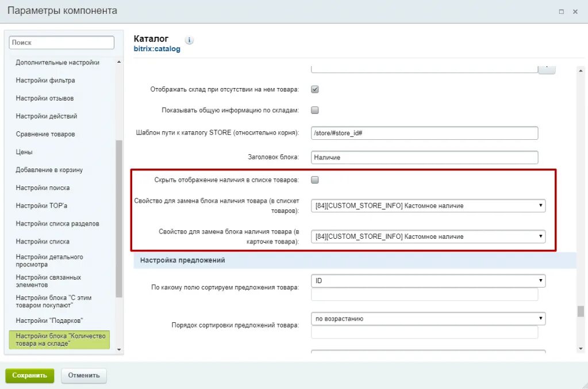Click the STORE path template field

tap(425, 133)
